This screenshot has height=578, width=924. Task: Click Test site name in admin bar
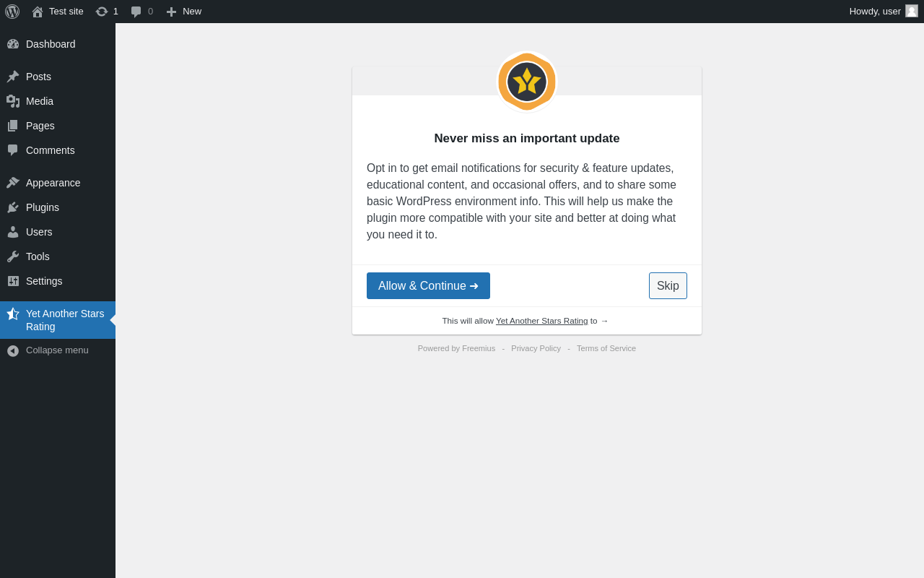click(x=66, y=12)
